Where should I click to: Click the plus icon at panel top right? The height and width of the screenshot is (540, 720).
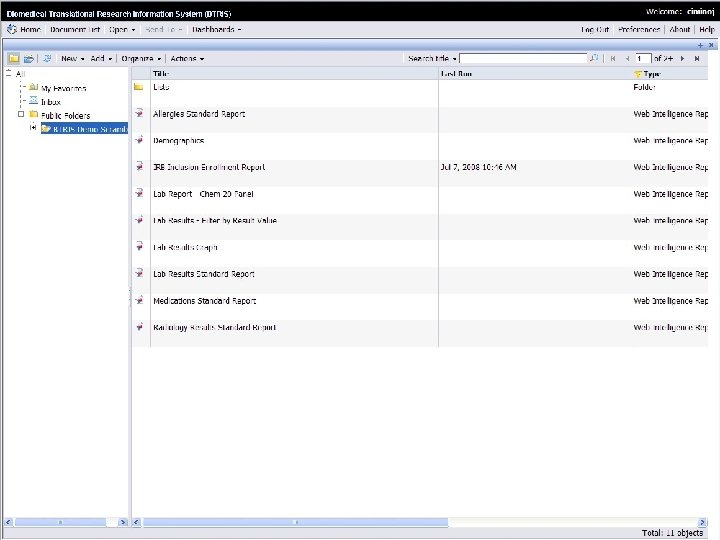[x=700, y=45]
